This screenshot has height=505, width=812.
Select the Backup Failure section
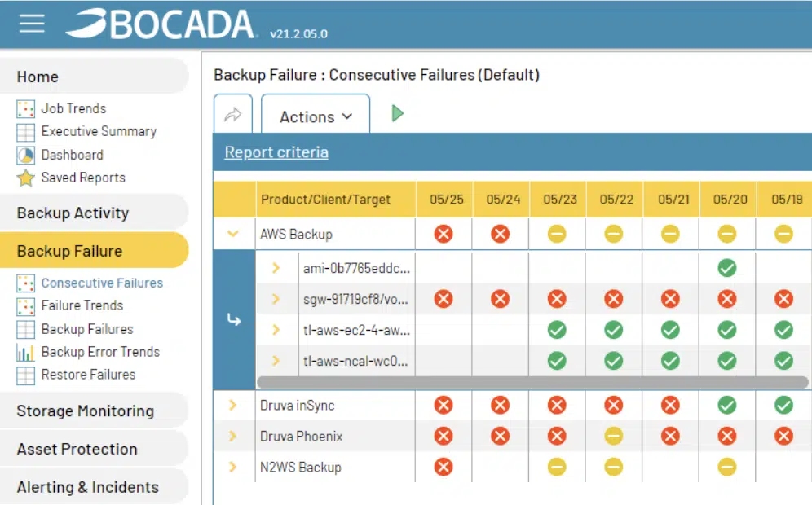(x=95, y=251)
